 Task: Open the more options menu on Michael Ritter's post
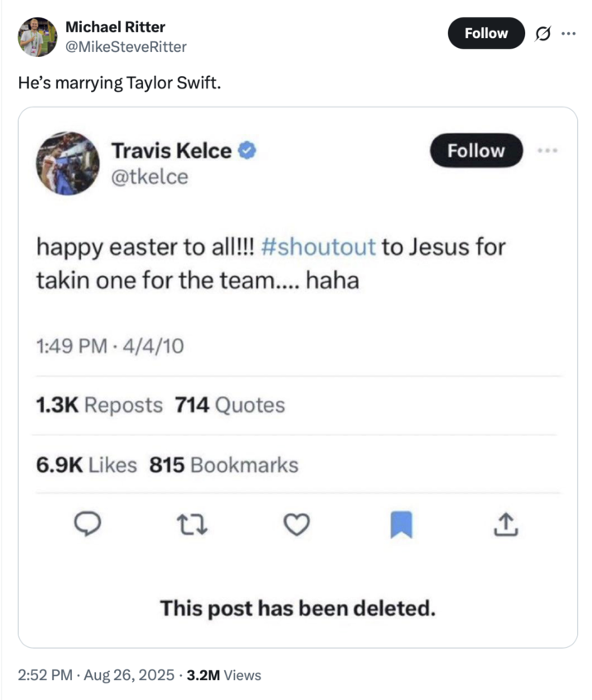pos(567,31)
